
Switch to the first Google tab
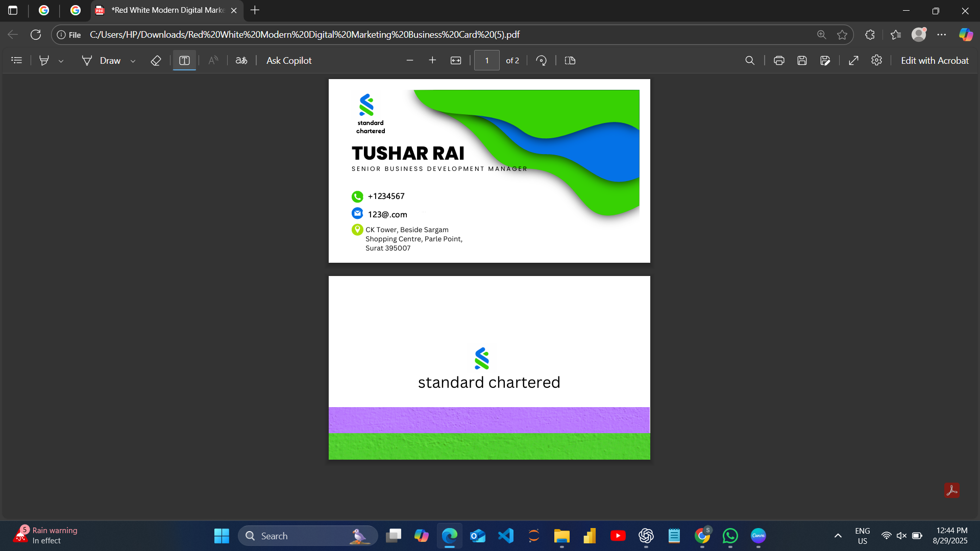[44, 10]
